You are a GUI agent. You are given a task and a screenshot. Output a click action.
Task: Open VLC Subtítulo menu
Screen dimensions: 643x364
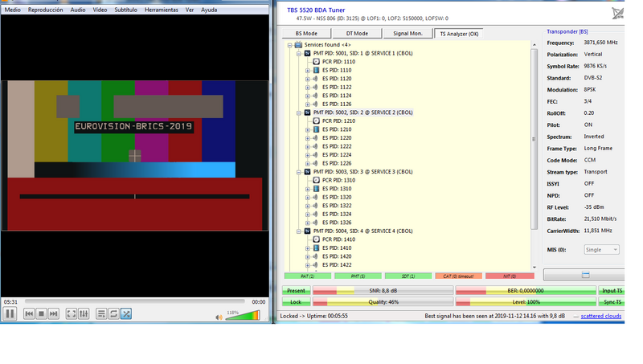[125, 10]
